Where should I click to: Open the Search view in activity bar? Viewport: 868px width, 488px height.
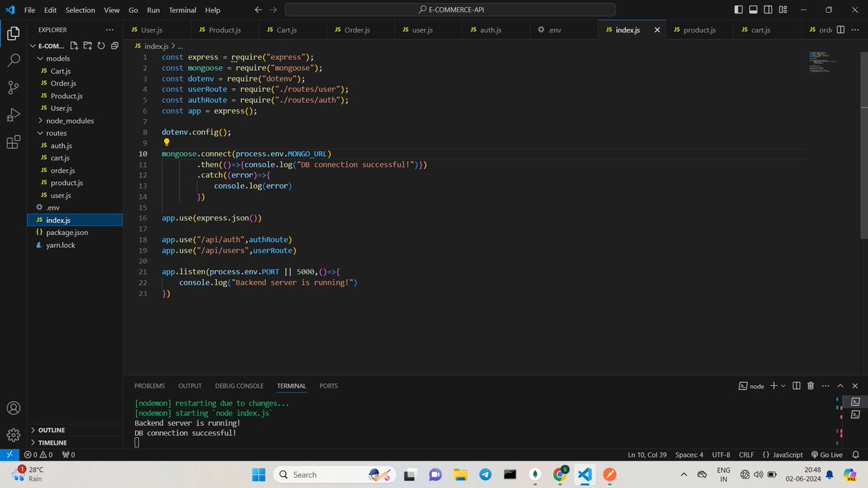tap(13, 60)
